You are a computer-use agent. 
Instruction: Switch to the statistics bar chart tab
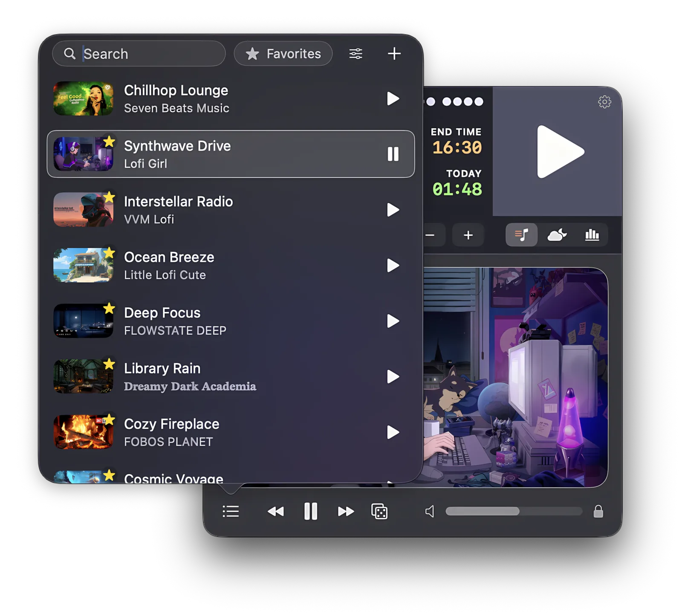point(592,235)
